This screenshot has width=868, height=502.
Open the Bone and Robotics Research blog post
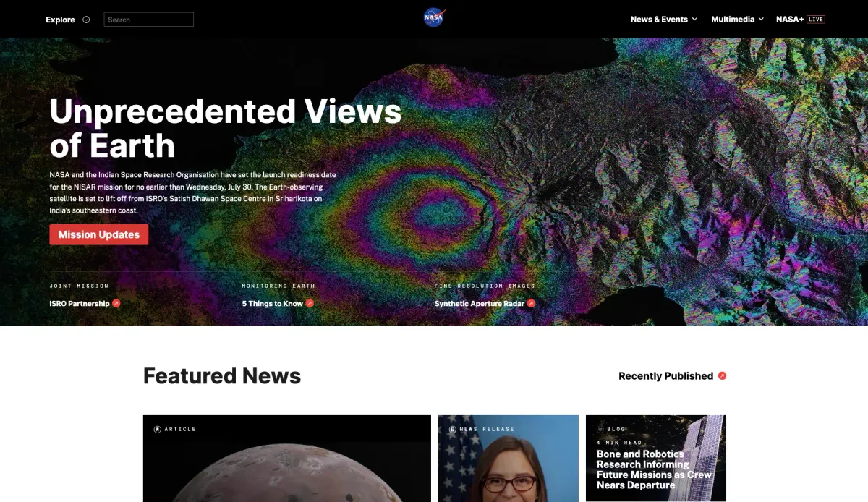pyautogui.click(x=654, y=469)
